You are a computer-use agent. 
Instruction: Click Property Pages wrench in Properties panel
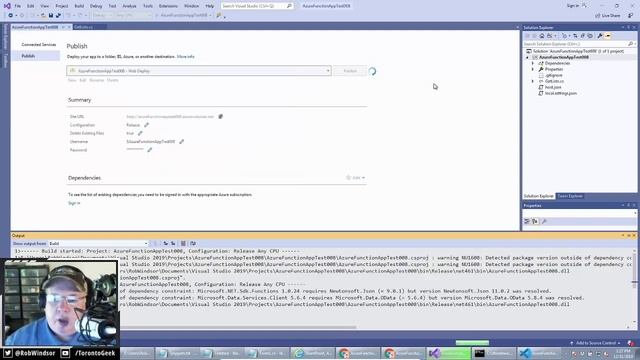(544, 221)
